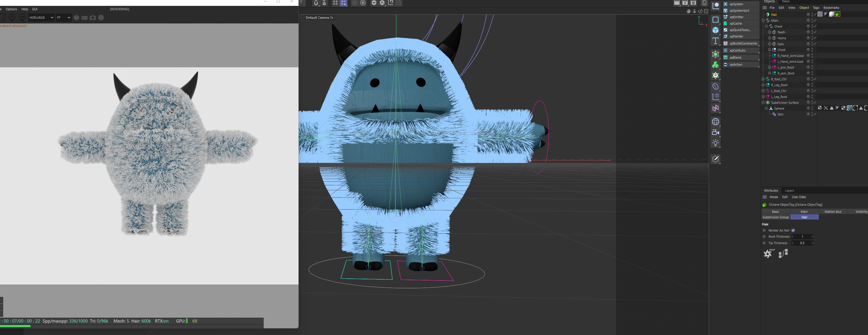Select the xpEmitter tool

[736, 17]
